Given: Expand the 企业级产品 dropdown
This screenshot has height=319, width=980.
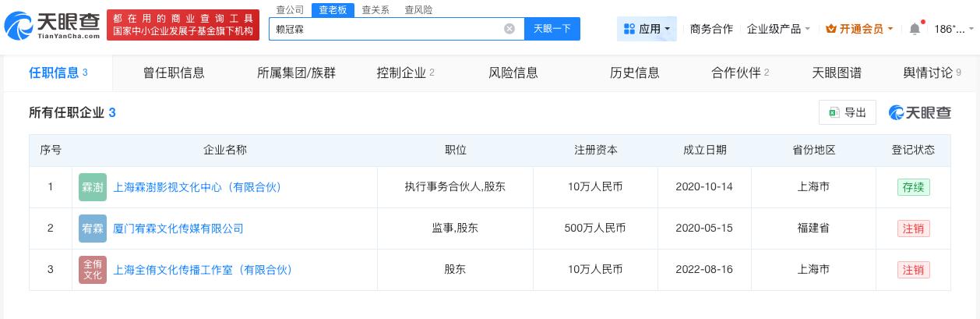Looking at the screenshot, I should [778, 29].
